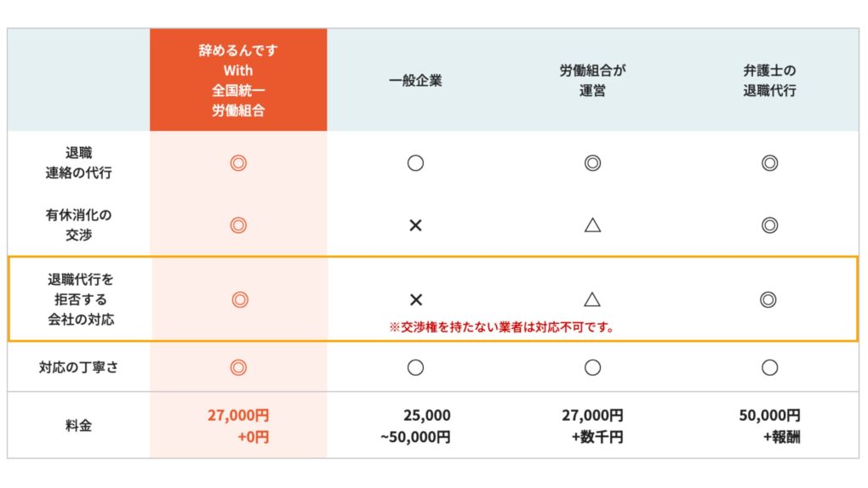Click the triangle symbol in 有休消化の交渉 row

point(592,225)
